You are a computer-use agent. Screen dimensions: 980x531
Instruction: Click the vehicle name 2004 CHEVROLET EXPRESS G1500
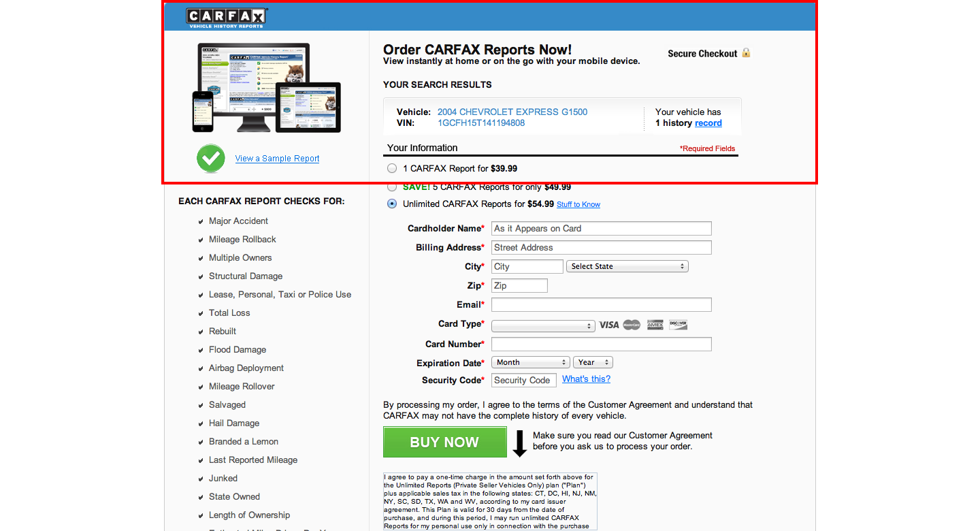tap(512, 112)
